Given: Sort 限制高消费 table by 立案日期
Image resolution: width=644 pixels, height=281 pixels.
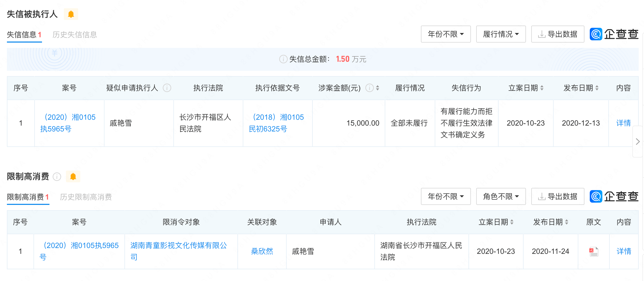Looking at the screenshot, I should tap(512, 222).
